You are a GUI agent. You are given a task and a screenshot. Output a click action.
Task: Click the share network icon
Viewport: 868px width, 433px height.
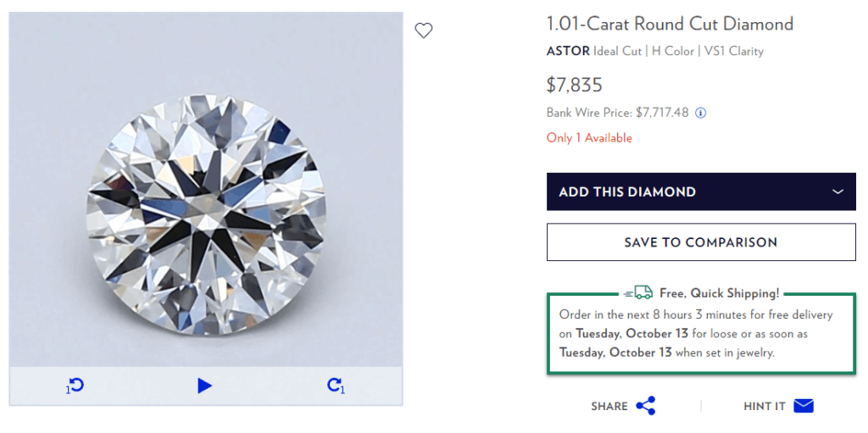646,406
